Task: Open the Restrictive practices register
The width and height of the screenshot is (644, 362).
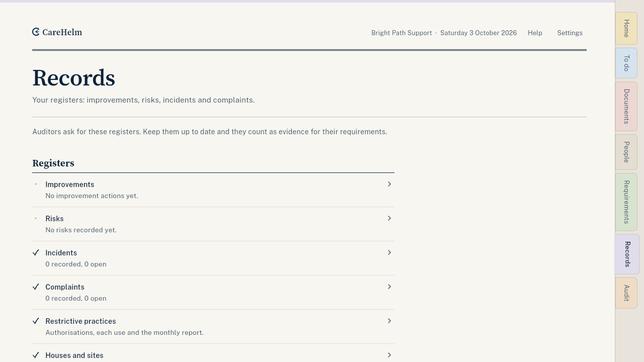Action: [213, 327]
